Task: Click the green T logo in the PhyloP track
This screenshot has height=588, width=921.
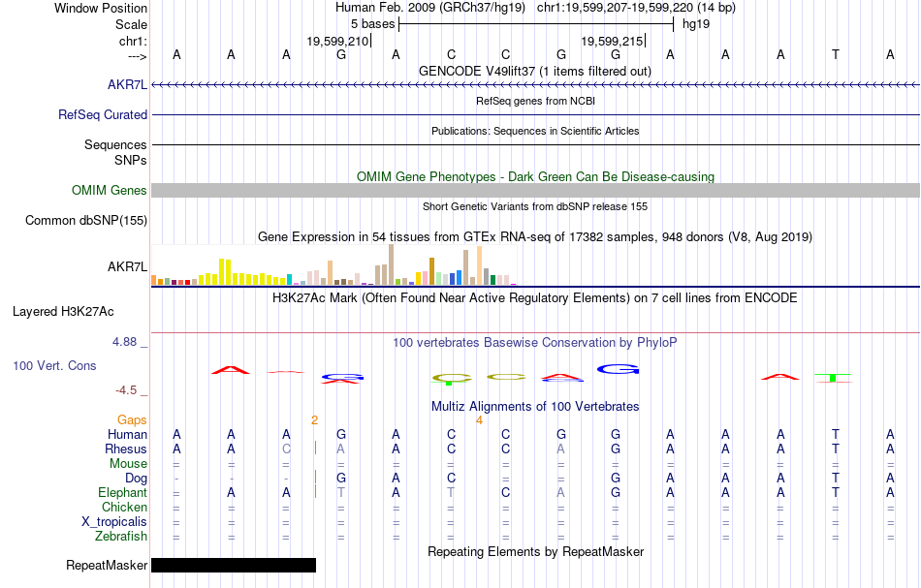Action: 833,378
